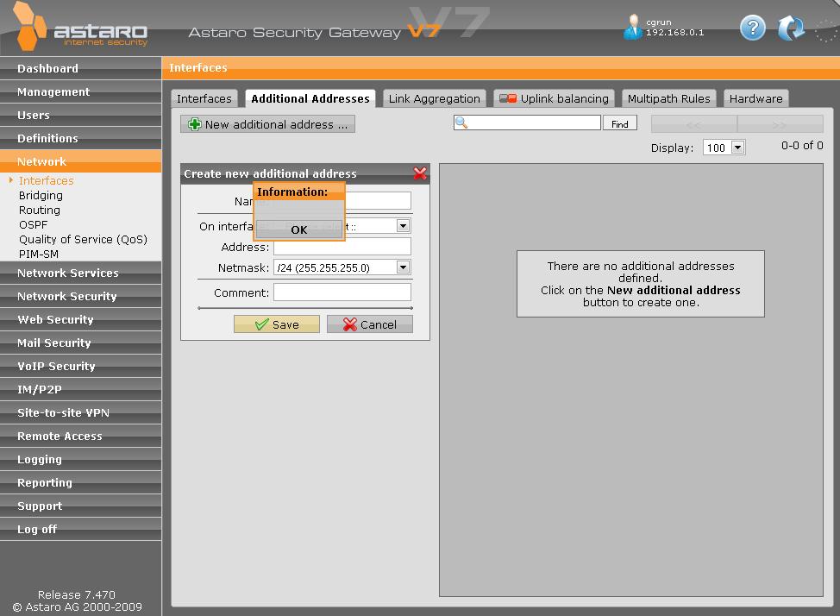Click OK in the Information popup

click(x=299, y=229)
